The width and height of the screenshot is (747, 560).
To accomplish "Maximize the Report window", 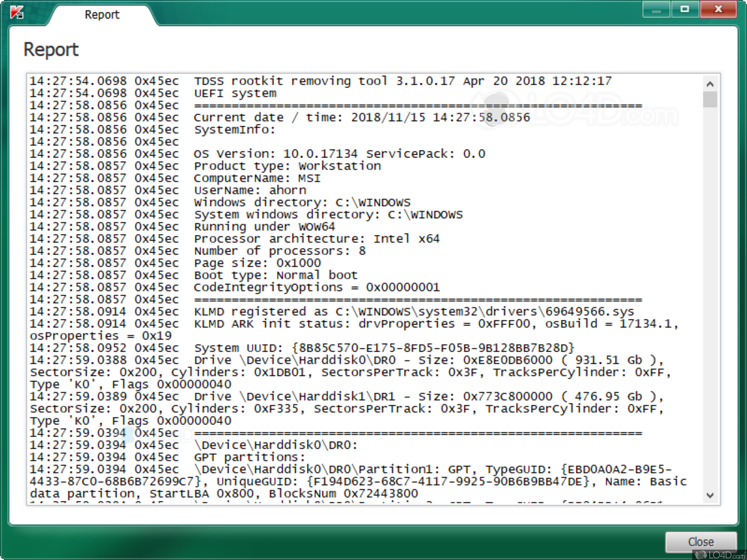I will (685, 9).
